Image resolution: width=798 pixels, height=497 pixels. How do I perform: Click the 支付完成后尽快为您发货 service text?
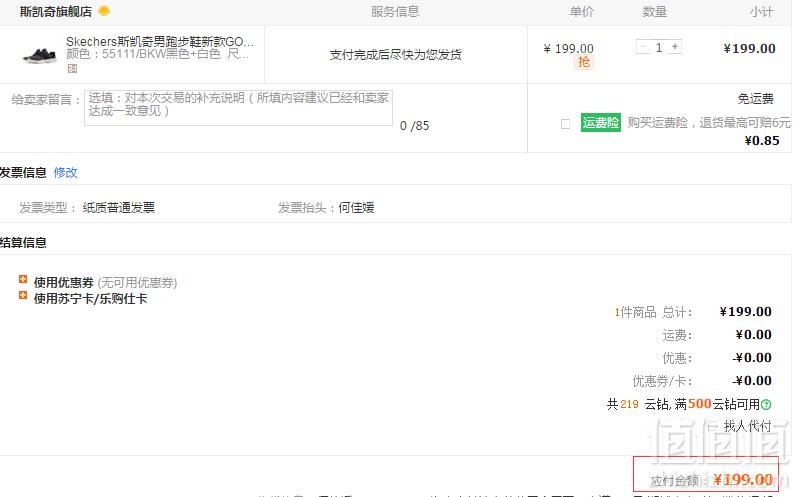395,54
